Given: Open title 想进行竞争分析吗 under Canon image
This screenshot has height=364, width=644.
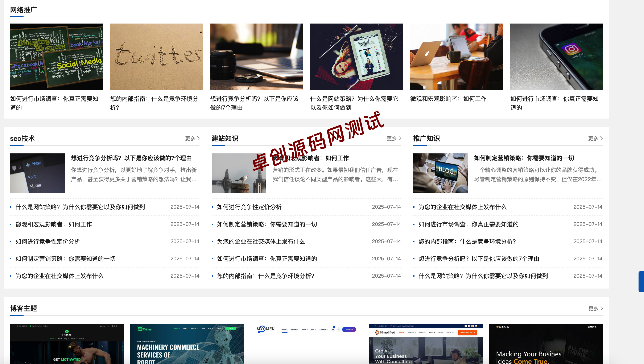Looking at the screenshot, I should click(x=254, y=103).
